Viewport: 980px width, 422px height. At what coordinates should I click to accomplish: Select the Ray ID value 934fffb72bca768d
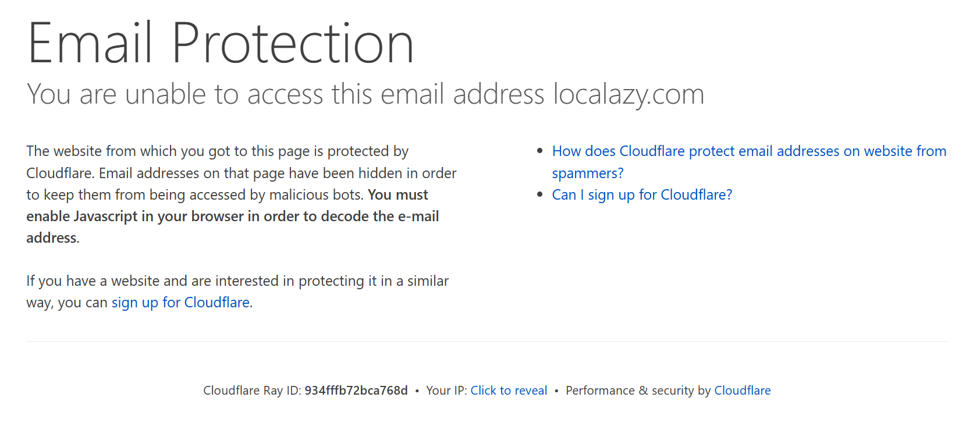[x=356, y=391]
